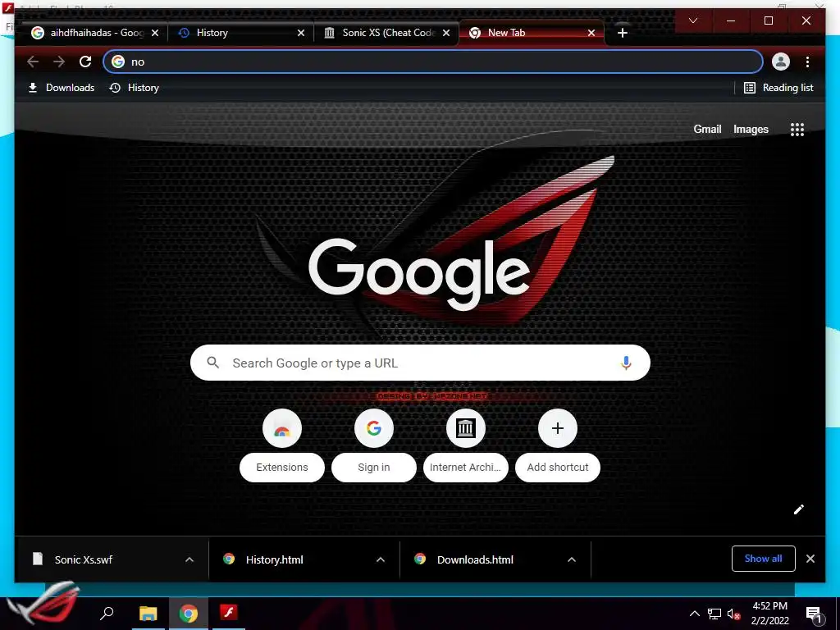The width and height of the screenshot is (840, 630).
Task: Expand options for Downloads.html download
Action: [x=572, y=559]
